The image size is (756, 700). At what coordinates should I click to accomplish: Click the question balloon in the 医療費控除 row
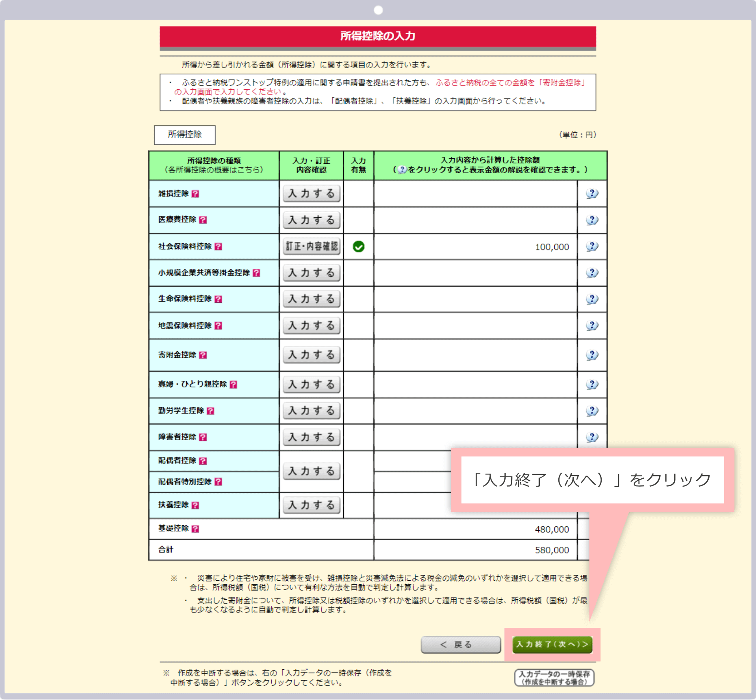(x=592, y=220)
